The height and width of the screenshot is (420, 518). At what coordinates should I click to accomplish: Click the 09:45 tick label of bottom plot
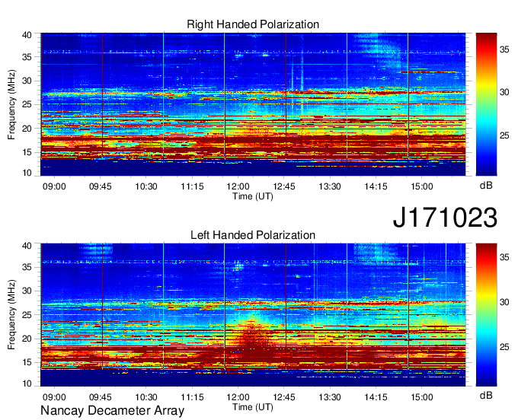[100, 397]
